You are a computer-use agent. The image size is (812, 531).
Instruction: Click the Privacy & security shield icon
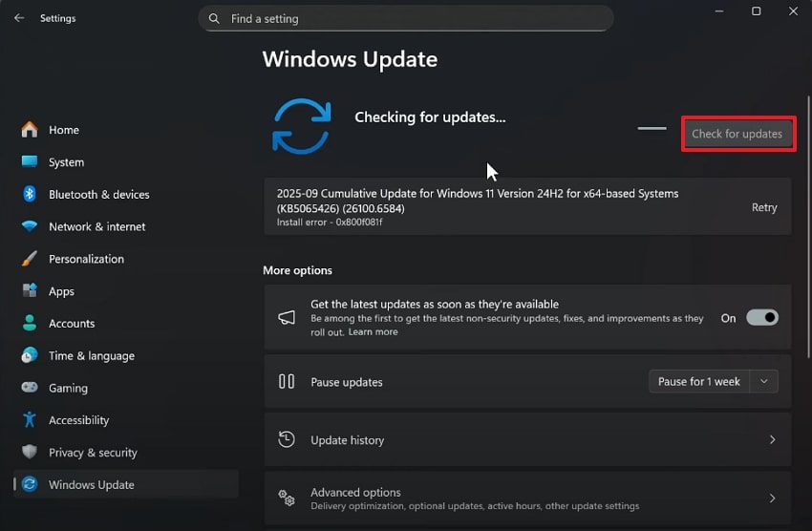tap(30, 452)
